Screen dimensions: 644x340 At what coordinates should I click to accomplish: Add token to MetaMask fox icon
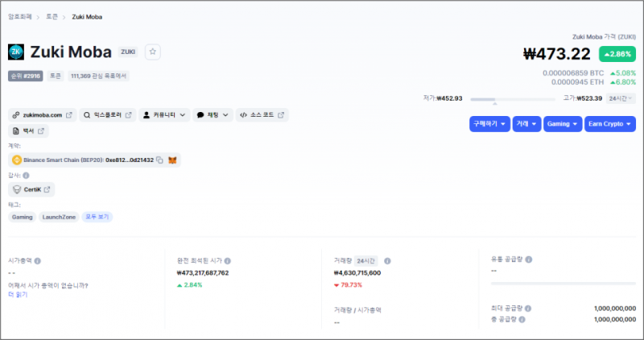[x=172, y=160]
